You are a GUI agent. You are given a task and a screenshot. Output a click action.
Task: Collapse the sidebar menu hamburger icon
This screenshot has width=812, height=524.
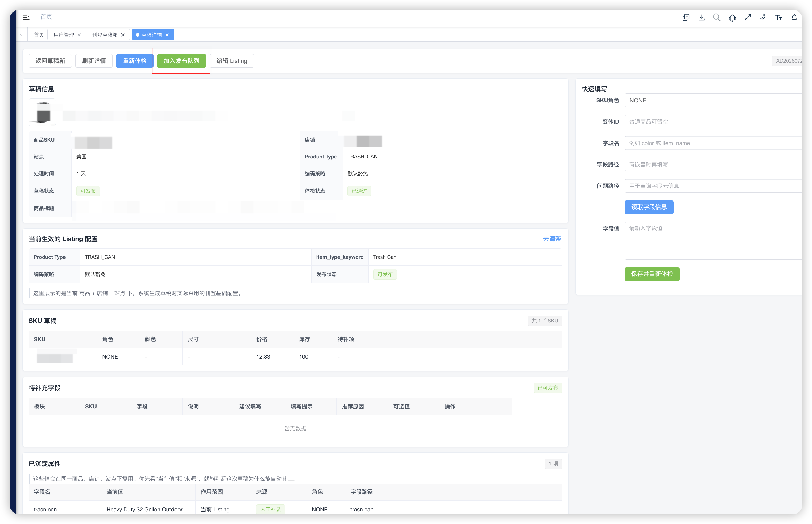pyautogui.click(x=26, y=17)
